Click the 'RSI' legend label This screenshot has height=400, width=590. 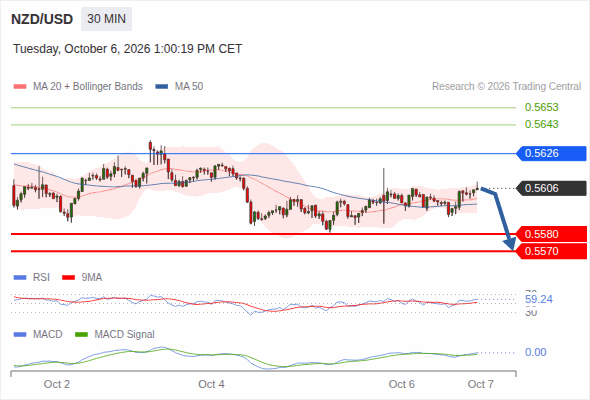point(41,278)
